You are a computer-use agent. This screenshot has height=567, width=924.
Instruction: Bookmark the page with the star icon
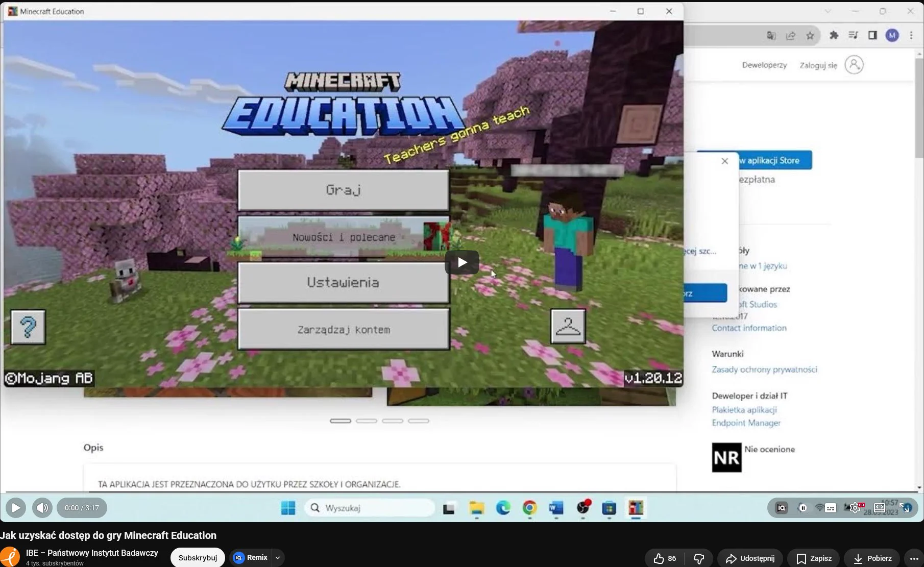810,35
